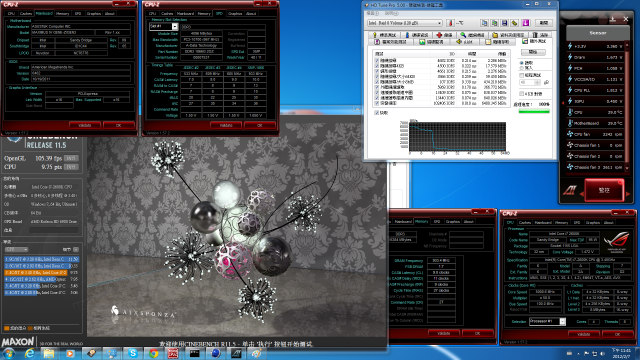Click the right arrow beside the red AI Suite button
Viewport: 640px width, 360px height.
pyautogui.click(x=628, y=194)
